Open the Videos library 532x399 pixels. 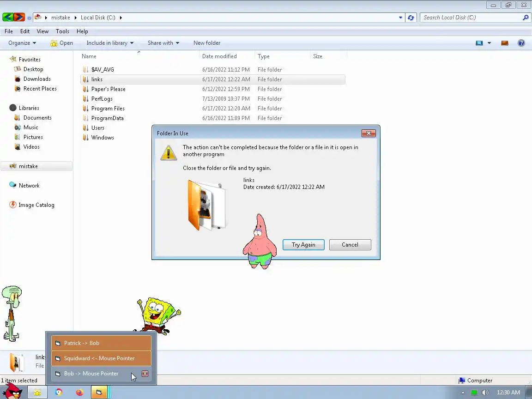pos(31,146)
